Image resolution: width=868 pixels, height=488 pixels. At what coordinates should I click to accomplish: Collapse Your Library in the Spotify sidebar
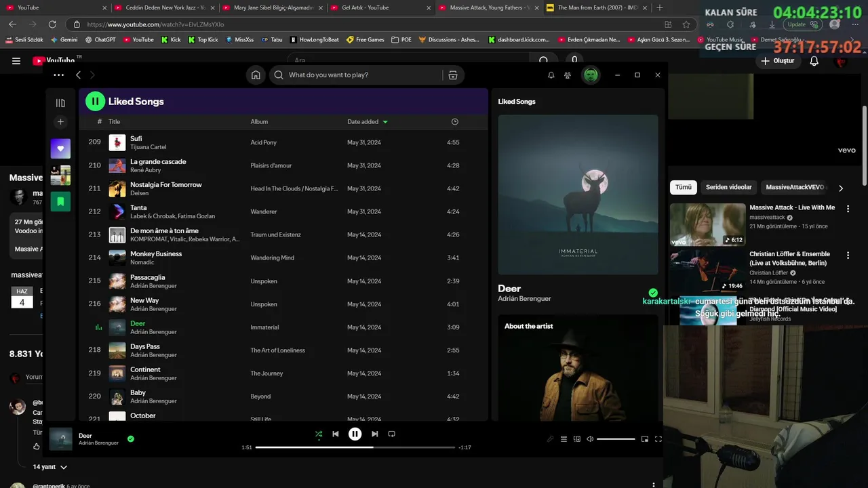point(60,103)
